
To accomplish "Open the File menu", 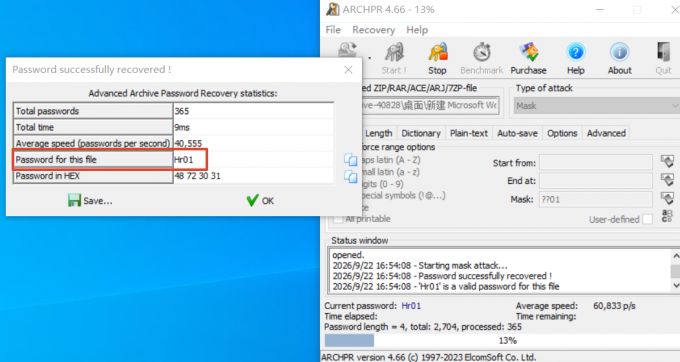I will (x=333, y=30).
